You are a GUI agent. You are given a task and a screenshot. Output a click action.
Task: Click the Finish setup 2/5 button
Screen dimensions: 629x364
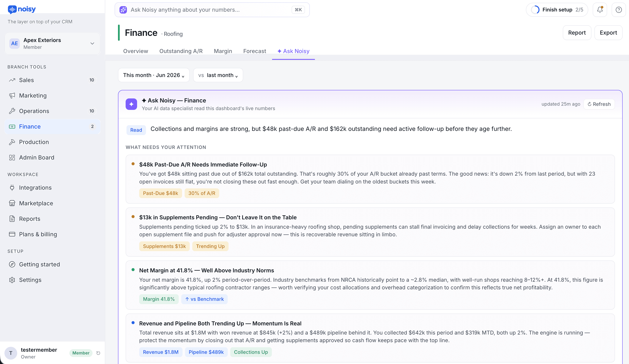point(557,10)
